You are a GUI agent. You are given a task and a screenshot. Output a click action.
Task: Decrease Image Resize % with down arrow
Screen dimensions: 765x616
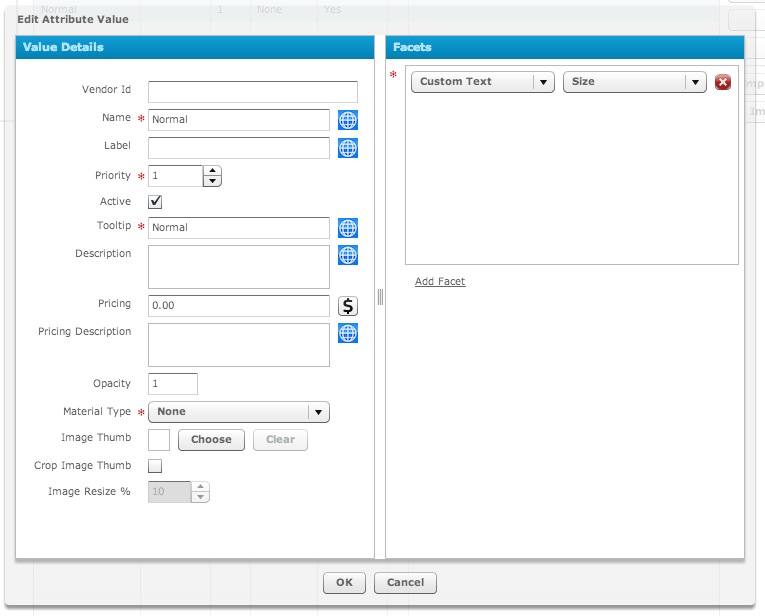click(x=201, y=497)
